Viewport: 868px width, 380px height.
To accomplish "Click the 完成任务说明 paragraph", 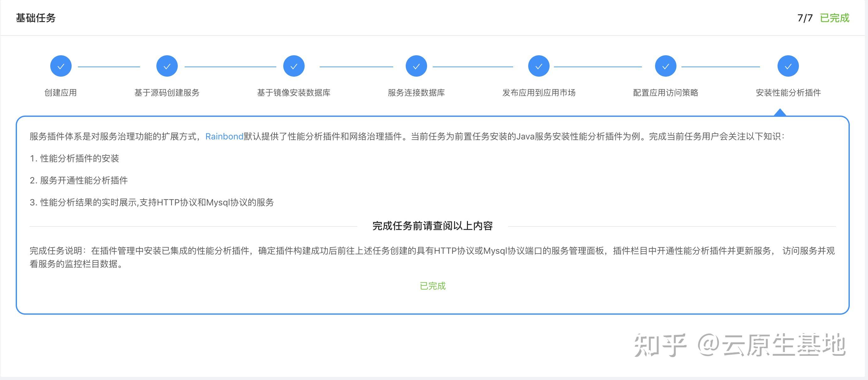I will coord(432,257).
